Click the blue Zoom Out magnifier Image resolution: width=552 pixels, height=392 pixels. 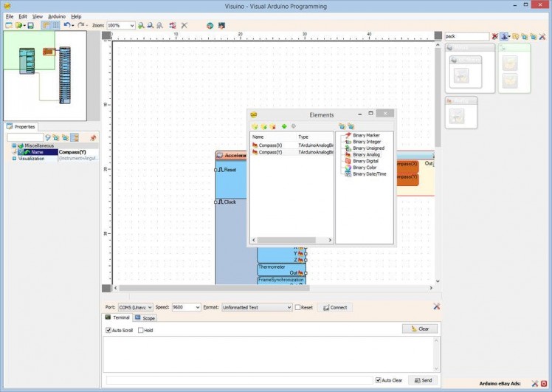click(x=151, y=25)
